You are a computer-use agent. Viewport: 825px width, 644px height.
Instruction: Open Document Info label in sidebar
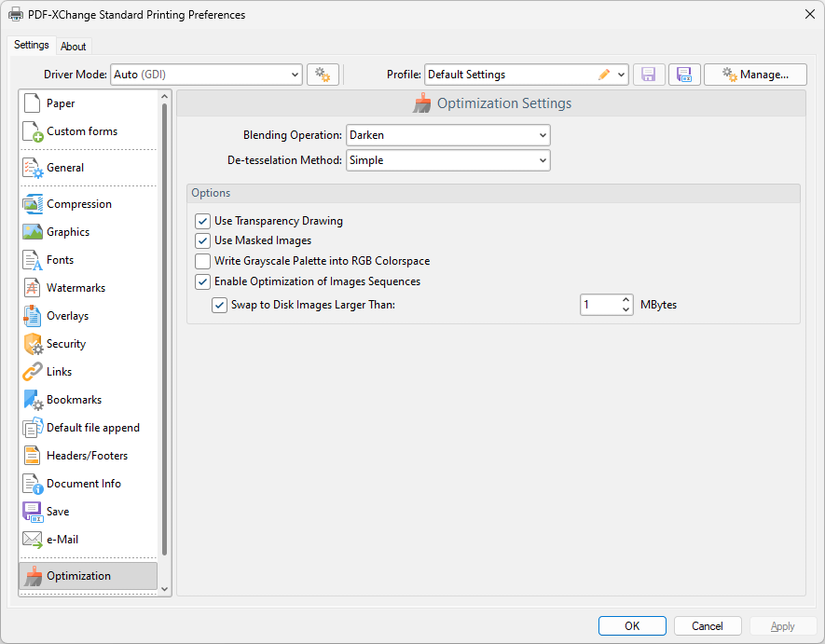(x=84, y=484)
